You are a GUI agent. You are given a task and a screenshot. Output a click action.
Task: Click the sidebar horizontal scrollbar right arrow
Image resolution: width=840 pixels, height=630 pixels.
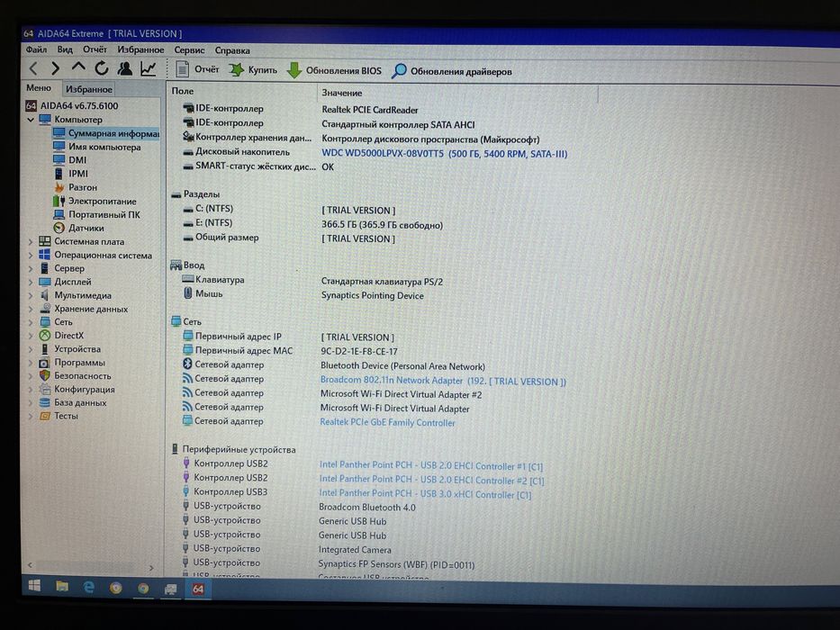point(151,567)
